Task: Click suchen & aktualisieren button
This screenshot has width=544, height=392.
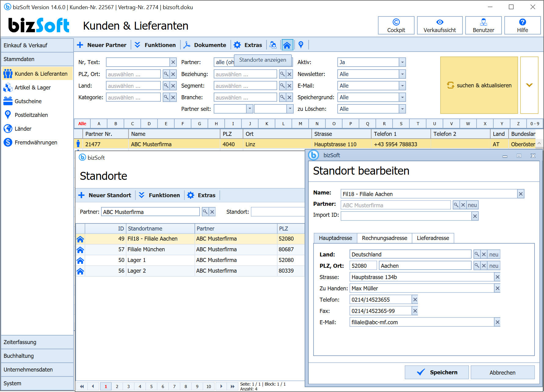Action: (479, 85)
